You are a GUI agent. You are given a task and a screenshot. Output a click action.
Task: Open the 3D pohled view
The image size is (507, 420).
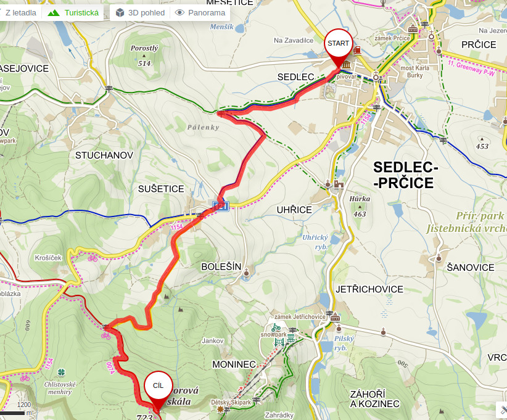tap(140, 13)
